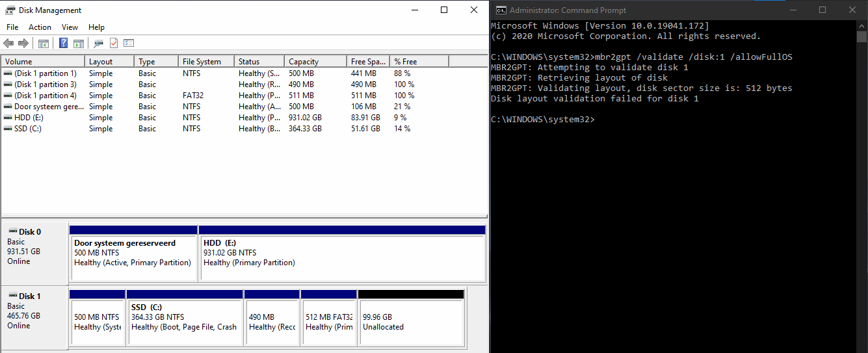Select the (Disk 1 partition 3) row name
The width and height of the screenshot is (868, 353).
click(46, 85)
